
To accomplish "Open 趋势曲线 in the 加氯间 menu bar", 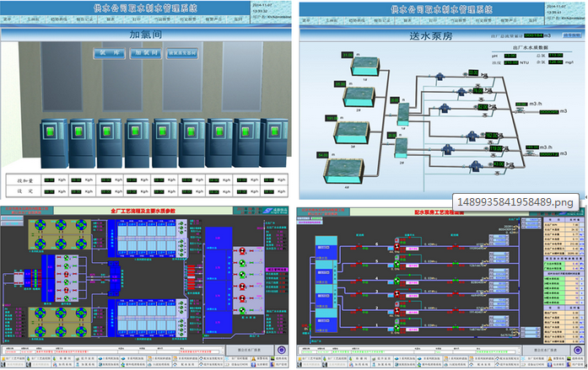I will pos(58,19).
